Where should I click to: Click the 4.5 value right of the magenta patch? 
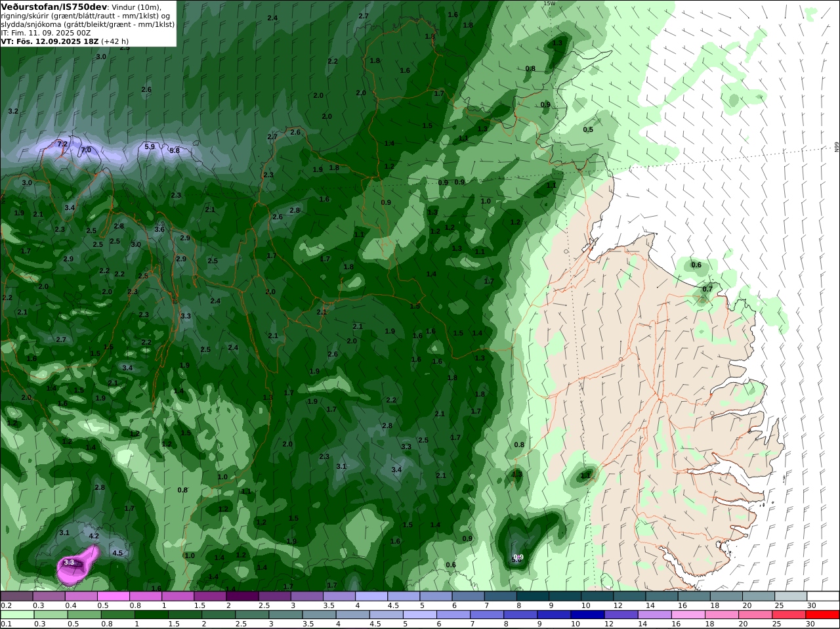pyautogui.click(x=117, y=553)
